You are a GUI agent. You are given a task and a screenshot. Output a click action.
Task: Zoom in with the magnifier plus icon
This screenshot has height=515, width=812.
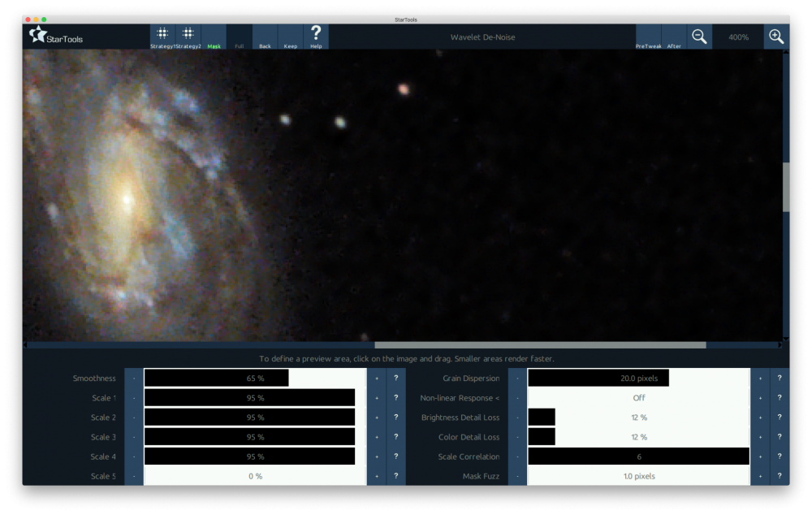click(x=776, y=37)
